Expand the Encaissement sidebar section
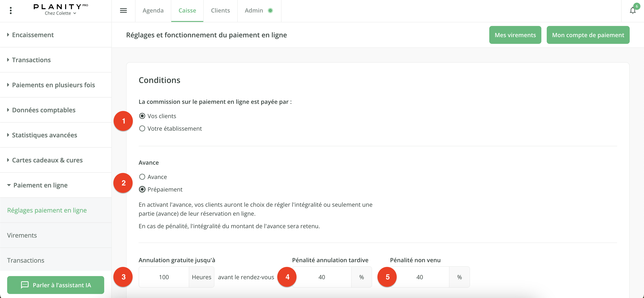The image size is (644, 298). click(33, 35)
